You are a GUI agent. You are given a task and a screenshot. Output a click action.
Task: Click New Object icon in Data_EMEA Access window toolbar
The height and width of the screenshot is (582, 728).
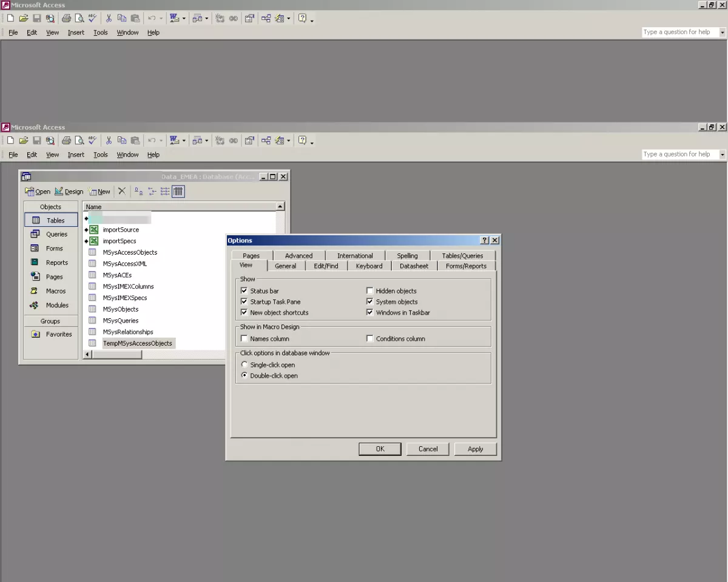tap(280, 141)
